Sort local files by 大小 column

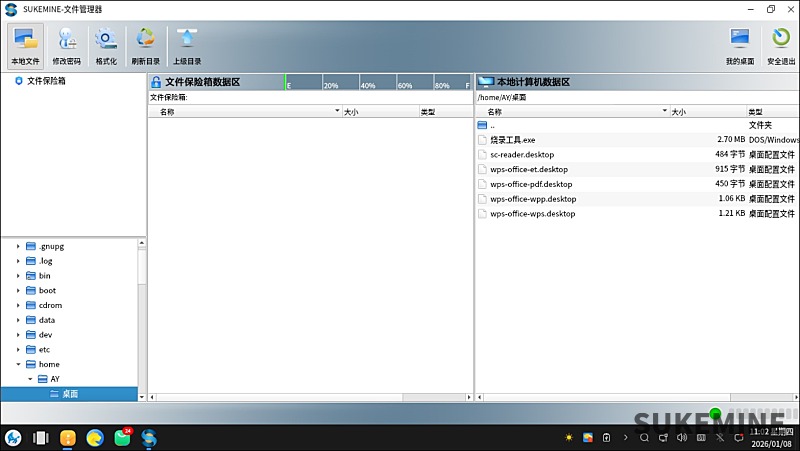coord(707,112)
